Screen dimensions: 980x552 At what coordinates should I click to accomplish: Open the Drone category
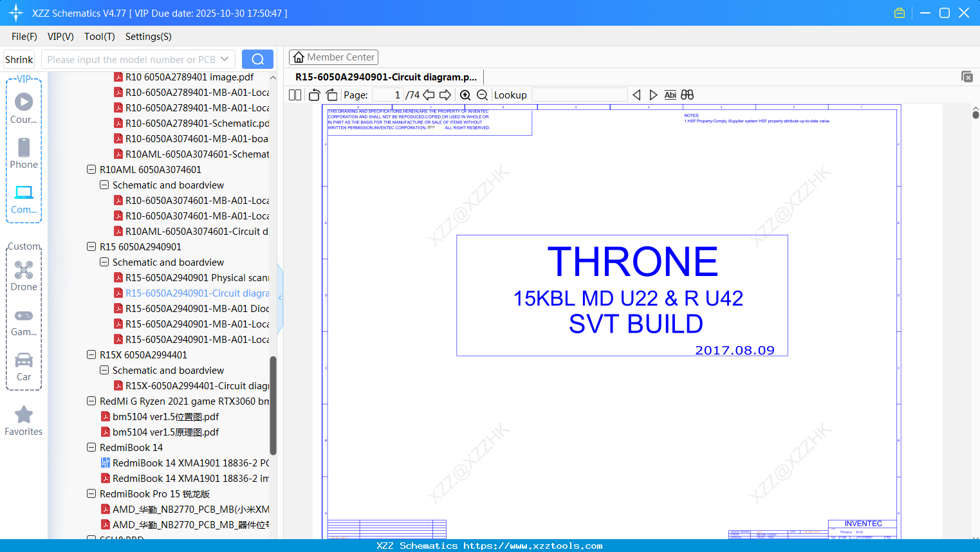[x=24, y=276]
